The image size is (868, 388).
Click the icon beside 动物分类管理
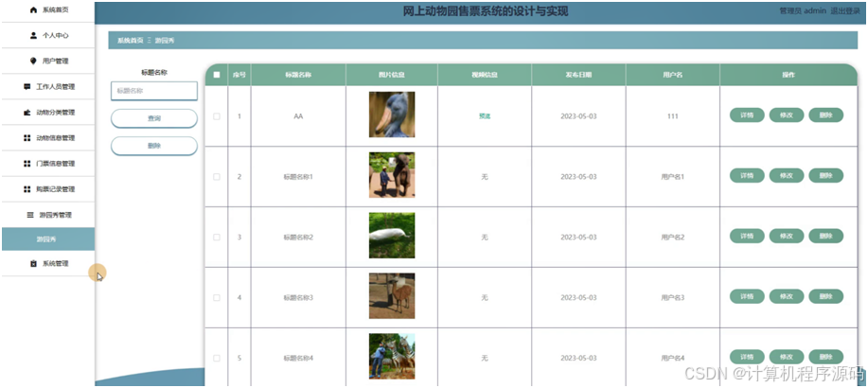[27, 113]
